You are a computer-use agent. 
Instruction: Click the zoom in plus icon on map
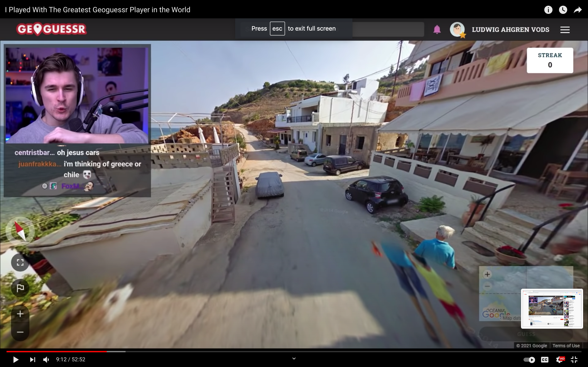tap(488, 274)
